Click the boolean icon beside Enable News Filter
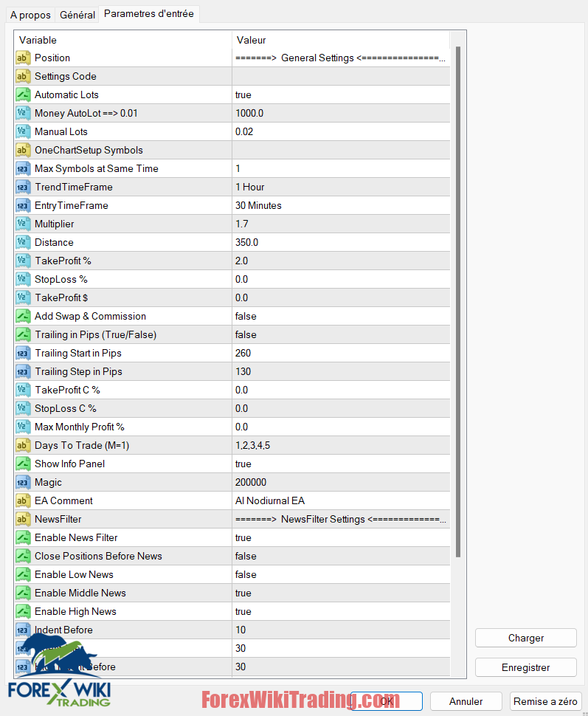This screenshot has height=716, width=588. click(x=23, y=537)
